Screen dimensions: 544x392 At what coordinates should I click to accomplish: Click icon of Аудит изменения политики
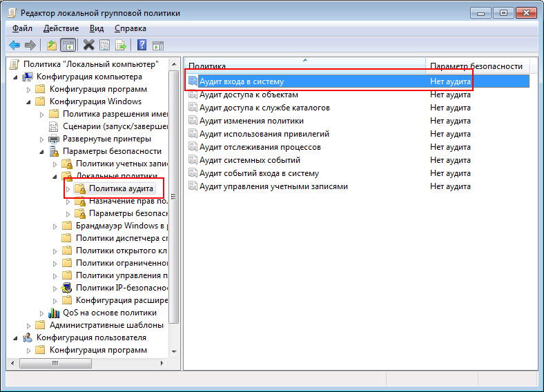193,120
